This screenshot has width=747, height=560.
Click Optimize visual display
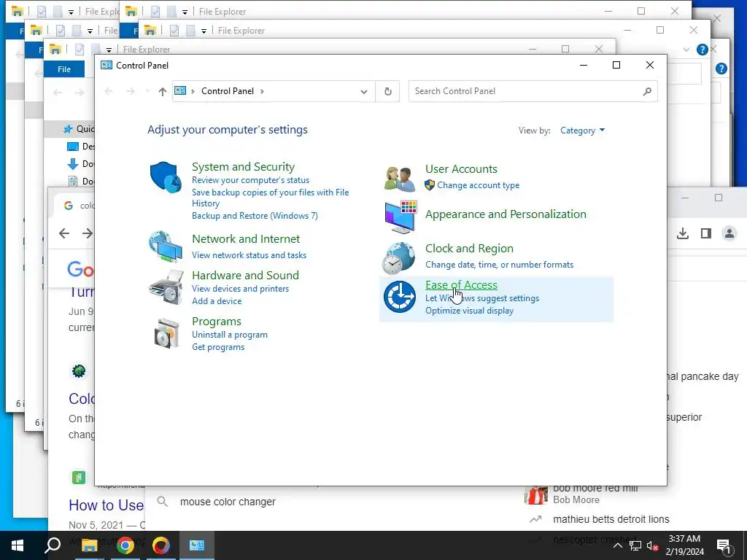coord(469,311)
